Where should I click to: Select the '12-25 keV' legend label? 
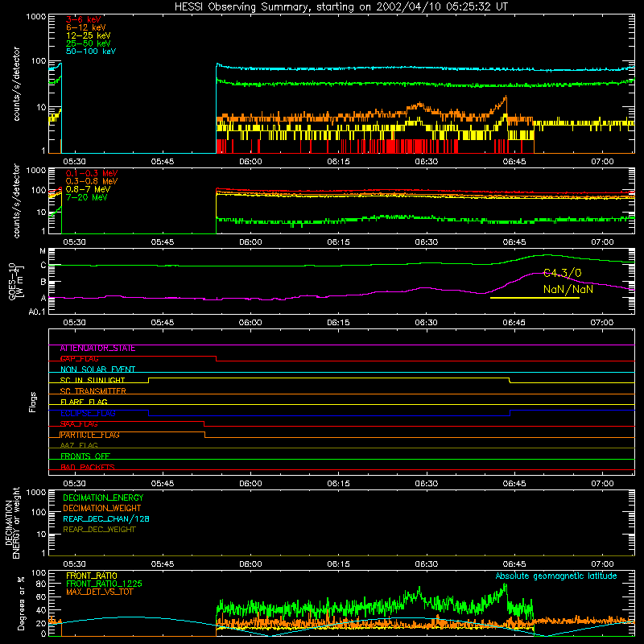[88, 35]
